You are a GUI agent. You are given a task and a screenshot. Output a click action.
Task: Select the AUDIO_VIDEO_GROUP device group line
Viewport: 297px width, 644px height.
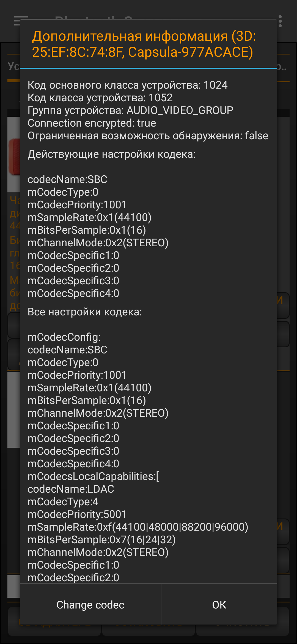click(130, 110)
